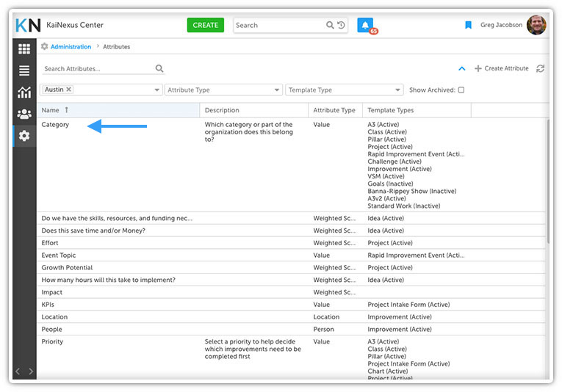Click the Category description text
Image resolution: width=562 pixels, height=392 pixels.
(x=249, y=131)
